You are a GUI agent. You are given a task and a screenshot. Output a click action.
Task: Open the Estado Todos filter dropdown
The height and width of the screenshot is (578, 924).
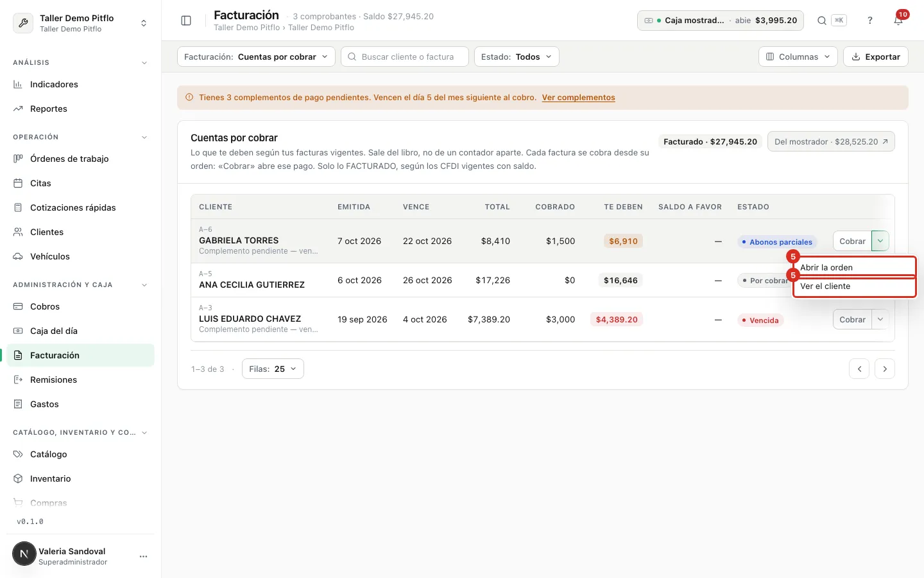[x=517, y=57]
